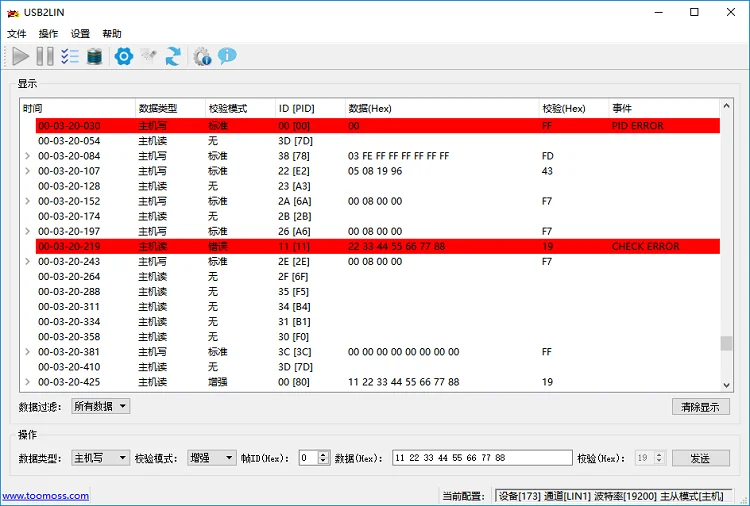The image size is (750, 506).
Task: Open the www.toomoss.com link
Action: pos(45,496)
